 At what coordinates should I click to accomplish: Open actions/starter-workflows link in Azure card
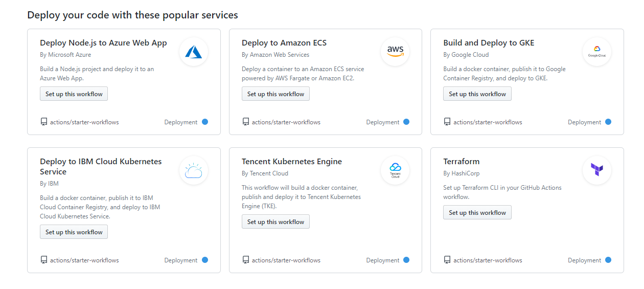[x=84, y=122]
